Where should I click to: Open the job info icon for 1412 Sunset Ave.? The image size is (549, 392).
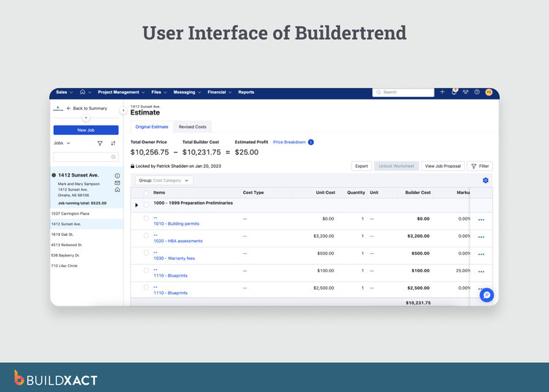[118, 176]
